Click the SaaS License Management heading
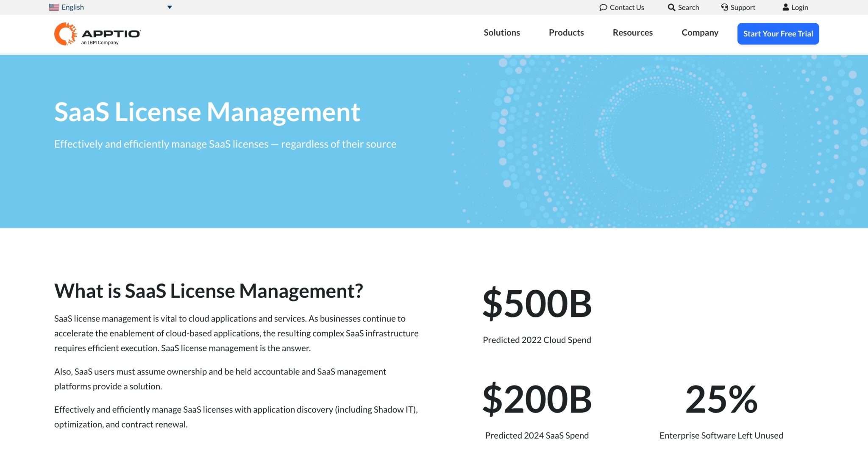 click(x=207, y=112)
